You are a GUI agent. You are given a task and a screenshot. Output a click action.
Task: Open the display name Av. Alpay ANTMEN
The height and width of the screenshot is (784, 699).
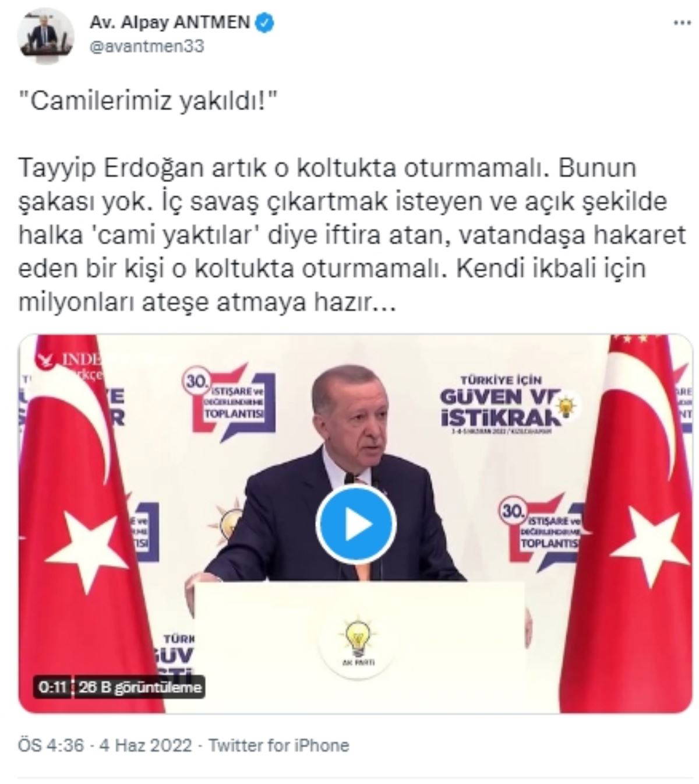coord(170,23)
